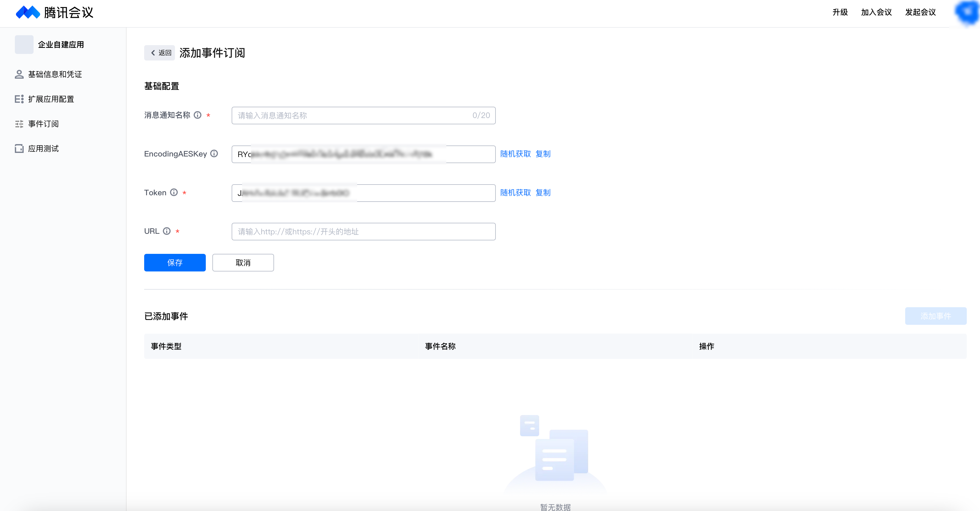Image resolution: width=980 pixels, height=511 pixels.
Task: Click info icon beside Token
Action: coord(174,193)
